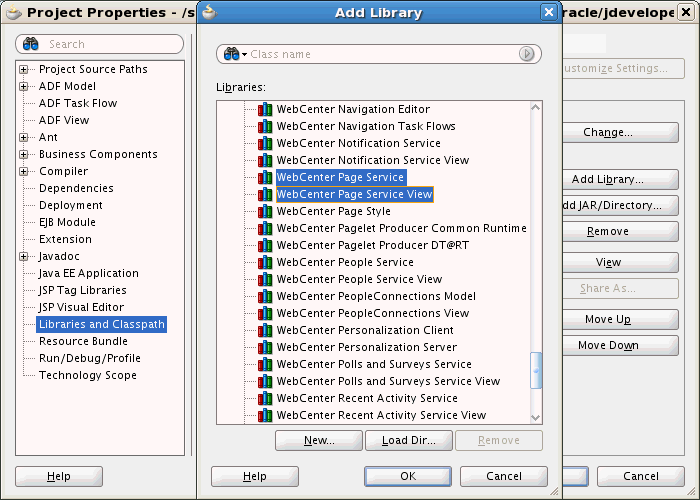Click the New... library button
This screenshot has height=500, width=700.
(x=319, y=440)
